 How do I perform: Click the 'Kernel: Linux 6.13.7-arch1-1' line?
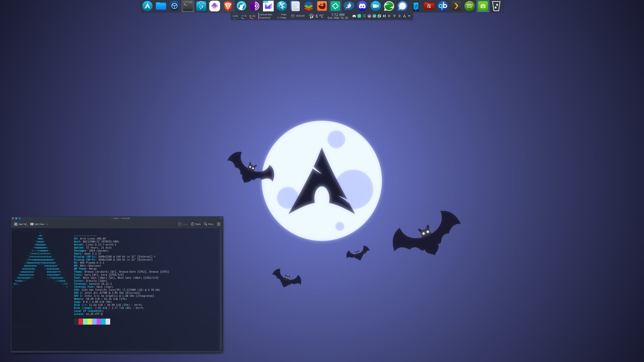(95, 245)
